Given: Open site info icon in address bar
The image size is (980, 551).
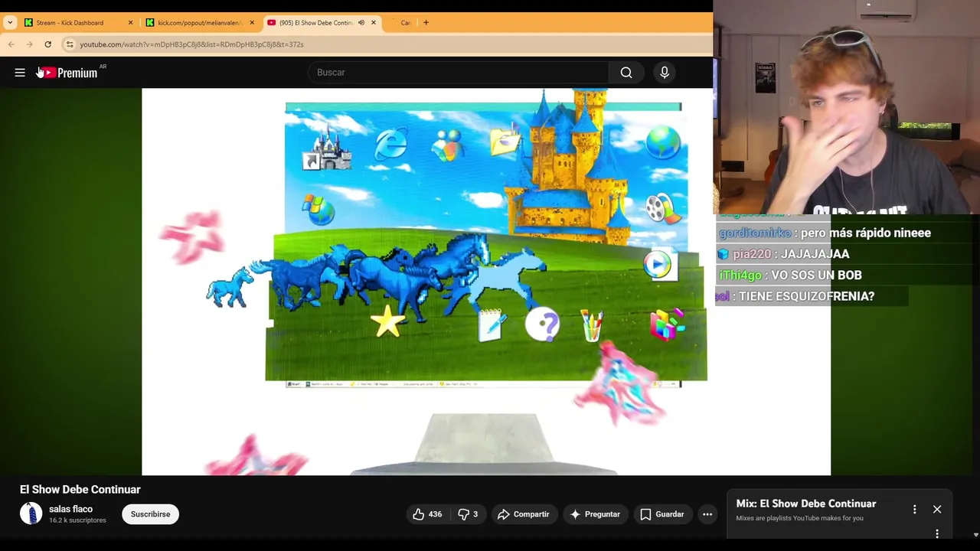Looking at the screenshot, I should point(70,44).
